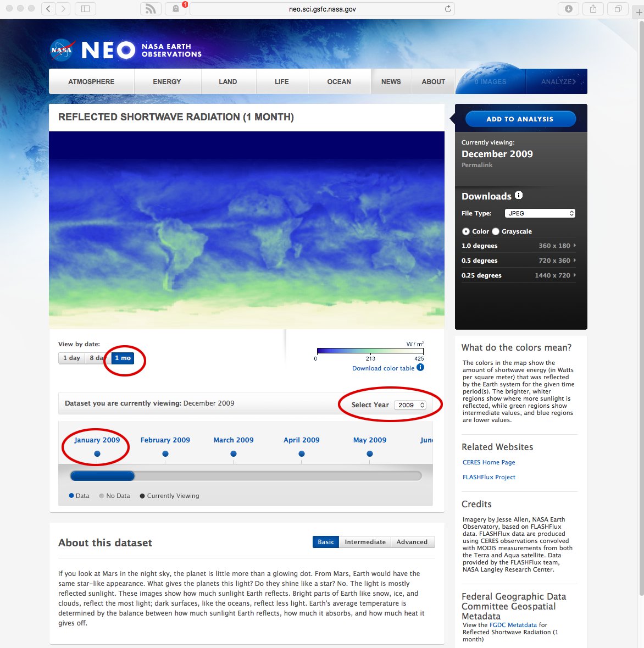
Task: Open the FGDC Metatdata link
Action: (x=513, y=625)
